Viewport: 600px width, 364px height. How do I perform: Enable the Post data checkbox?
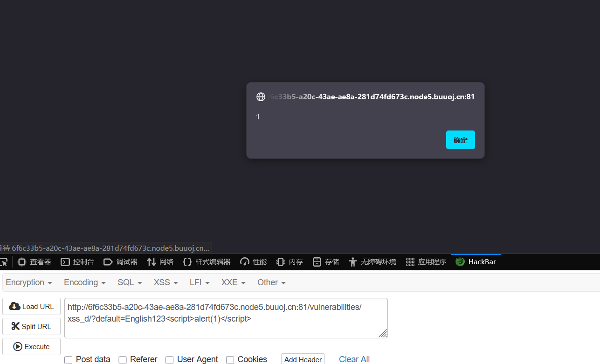69,360
